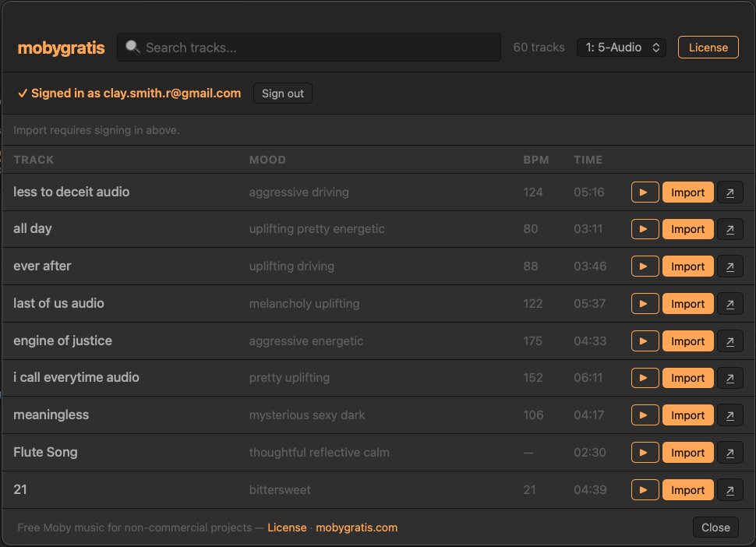The image size is (756, 547).
Task: Click the 175 BPM value
Action: [533, 341]
